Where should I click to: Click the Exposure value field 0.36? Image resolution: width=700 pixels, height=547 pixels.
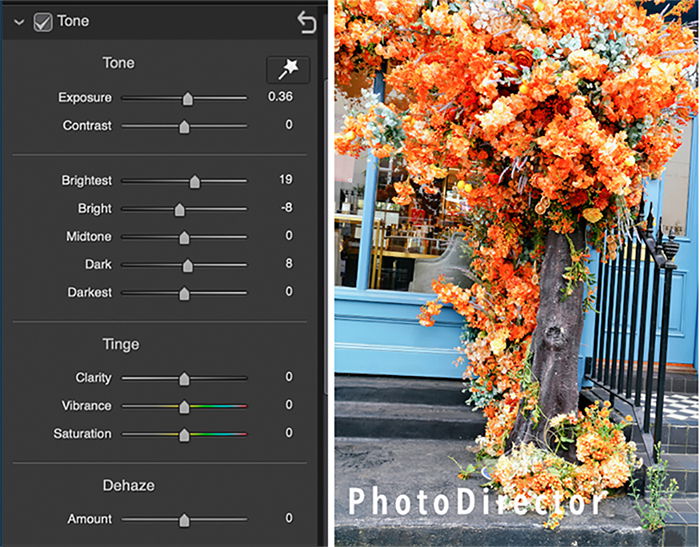tap(280, 96)
